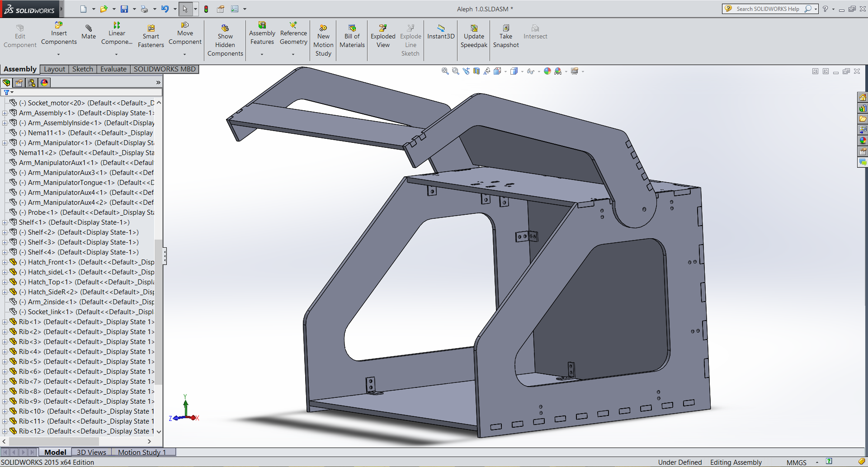The height and width of the screenshot is (467, 868).
Task: Select Hatch_Top<1> in the feature tree
Action: pyautogui.click(x=81, y=282)
